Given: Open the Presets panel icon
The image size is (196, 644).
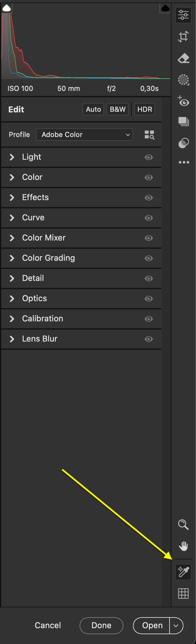Looking at the screenshot, I should pyautogui.click(x=183, y=143).
